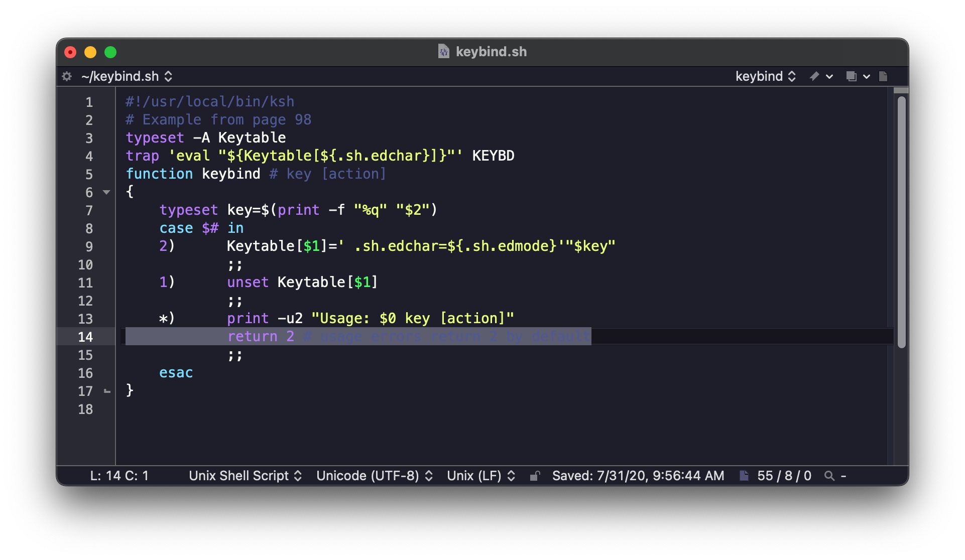This screenshot has height=560, width=965.
Task: Click the L: 14 C: 1 cursor position
Action: (119, 476)
